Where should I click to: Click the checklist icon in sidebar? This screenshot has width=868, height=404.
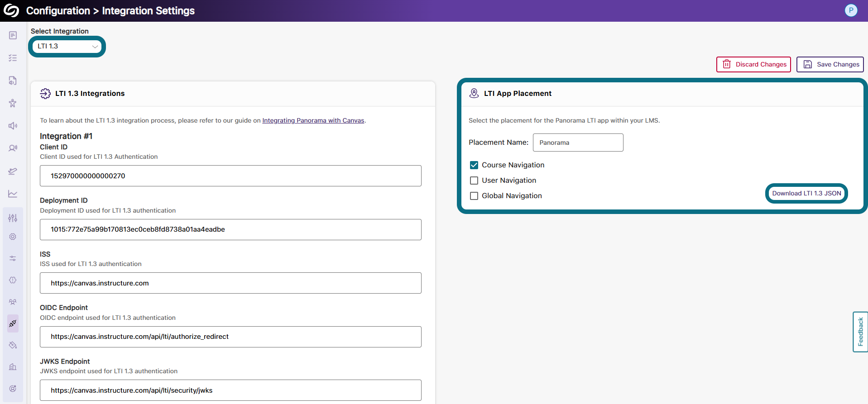tap(13, 58)
